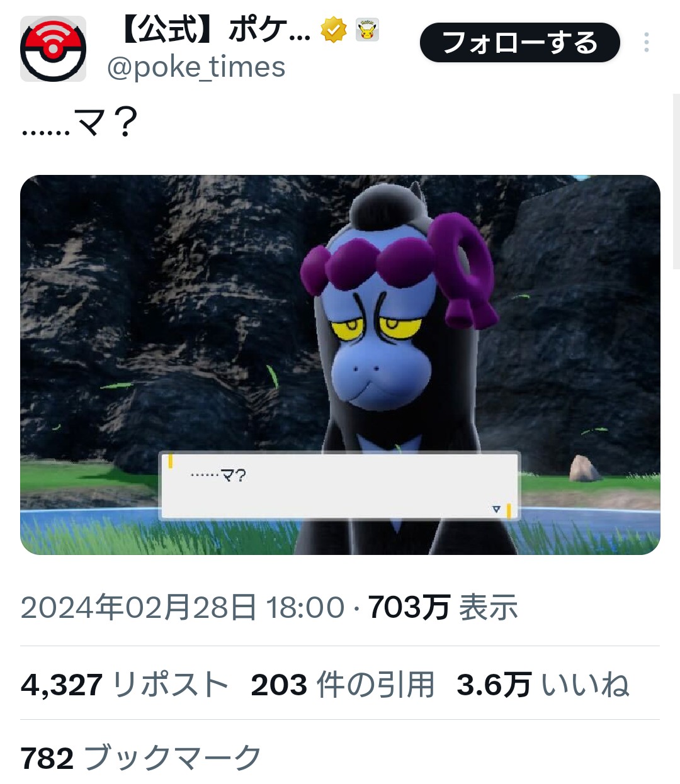The height and width of the screenshot is (784, 680).
Task: Open the Poké Ball profile avatar
Action: tap(53, 49)
